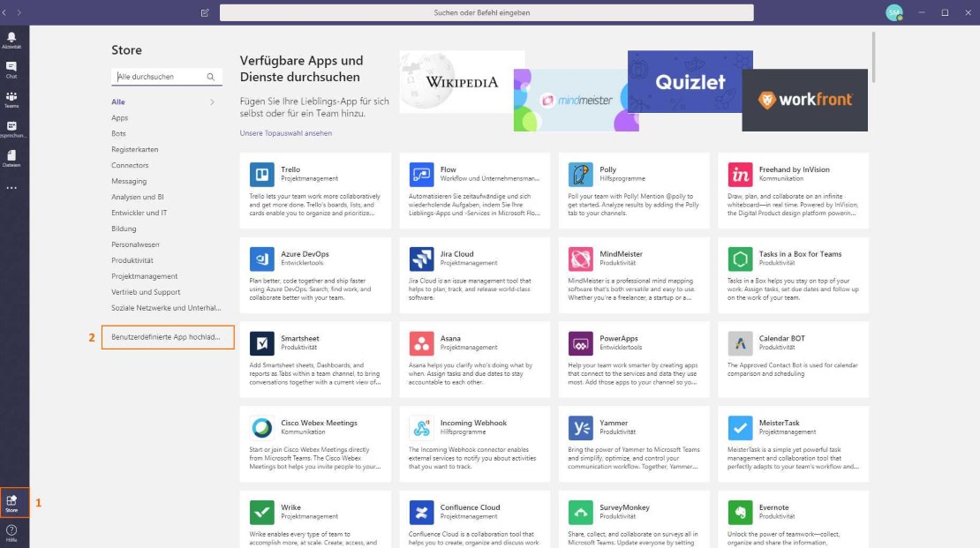The height and width of the screenshot is (548, 980).
Task: Focus the Alle durchsuchen search field
Action: [166, 77]
